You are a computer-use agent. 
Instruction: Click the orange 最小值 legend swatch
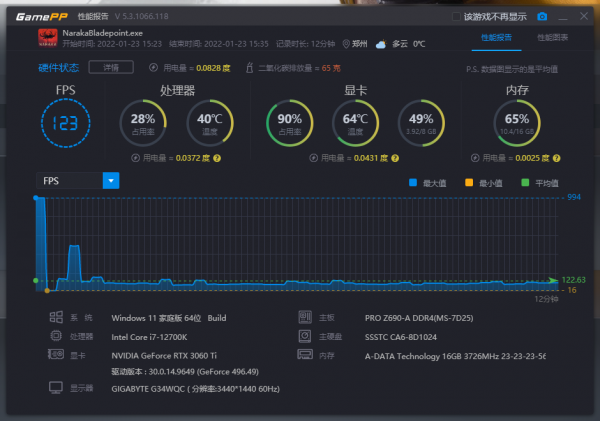point(469,183)
